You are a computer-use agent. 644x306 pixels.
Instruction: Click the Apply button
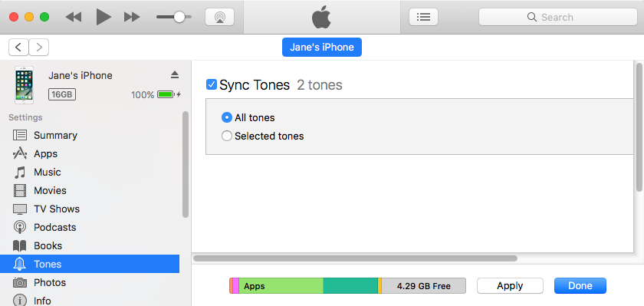click(x=510, y=286)
